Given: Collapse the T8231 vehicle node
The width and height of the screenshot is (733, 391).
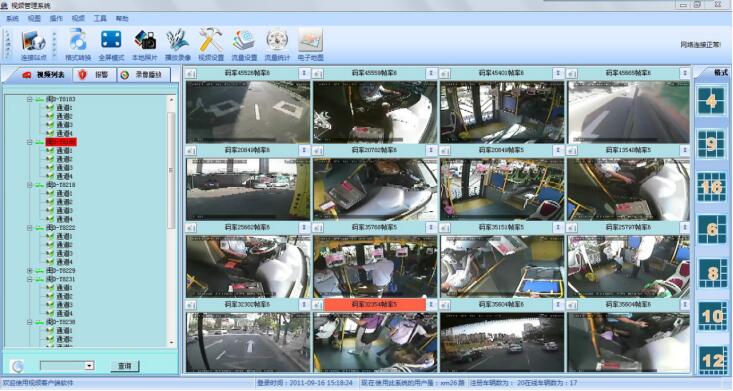Looking at the screenshot, I should tap(29, 279).
